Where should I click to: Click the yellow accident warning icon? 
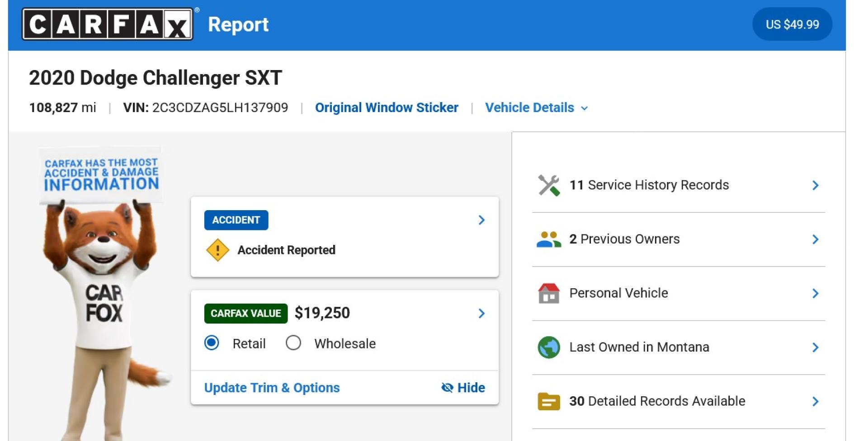point(217,250)
